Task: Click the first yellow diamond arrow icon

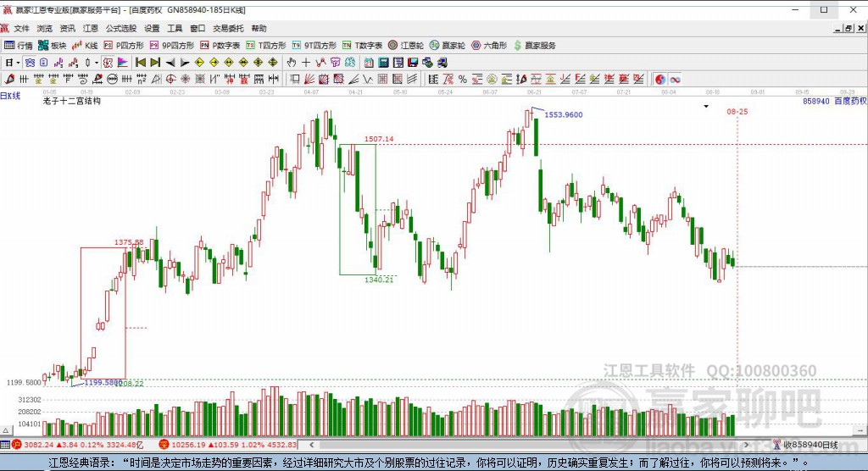Action: click(199, 63)
